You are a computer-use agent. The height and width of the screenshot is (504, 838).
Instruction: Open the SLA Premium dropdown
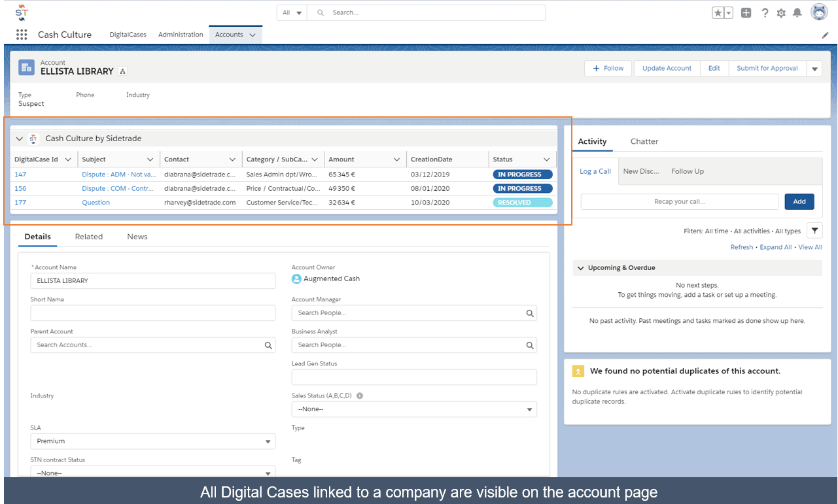(152, 441)
